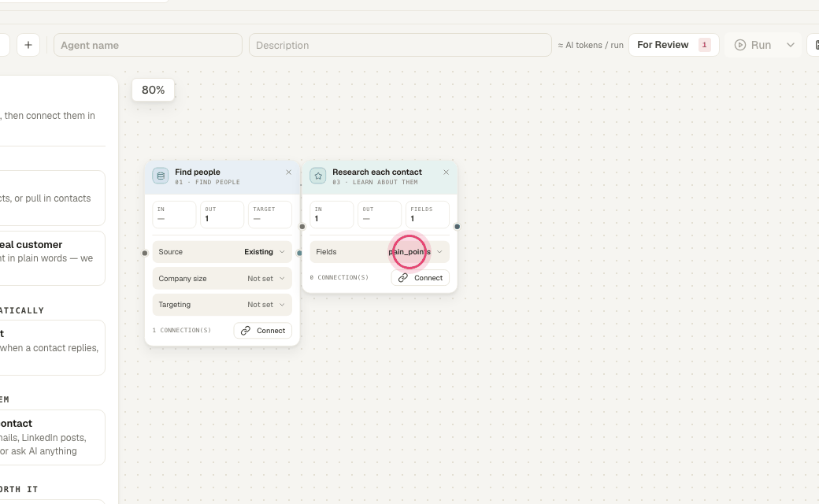This screenshot has width=819, height=504.
Task: Click the OUT stat box in Find people
Action: (222, 215)
